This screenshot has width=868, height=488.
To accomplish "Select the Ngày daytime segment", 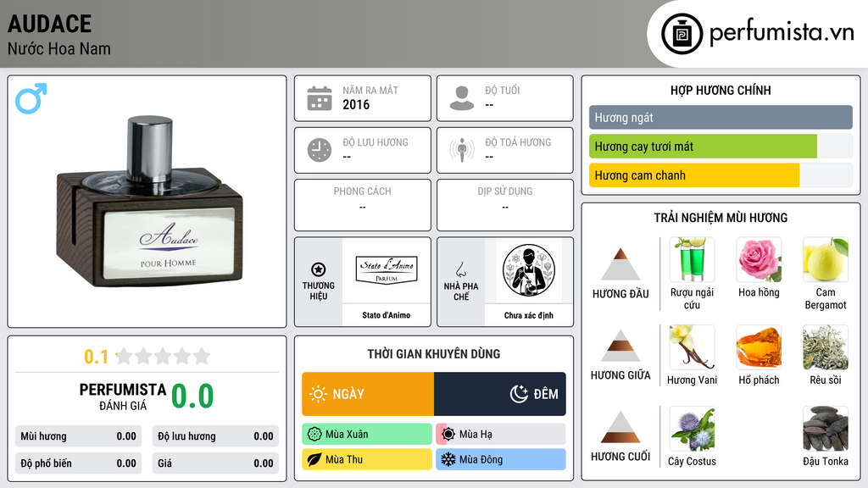I will [368, 394].
